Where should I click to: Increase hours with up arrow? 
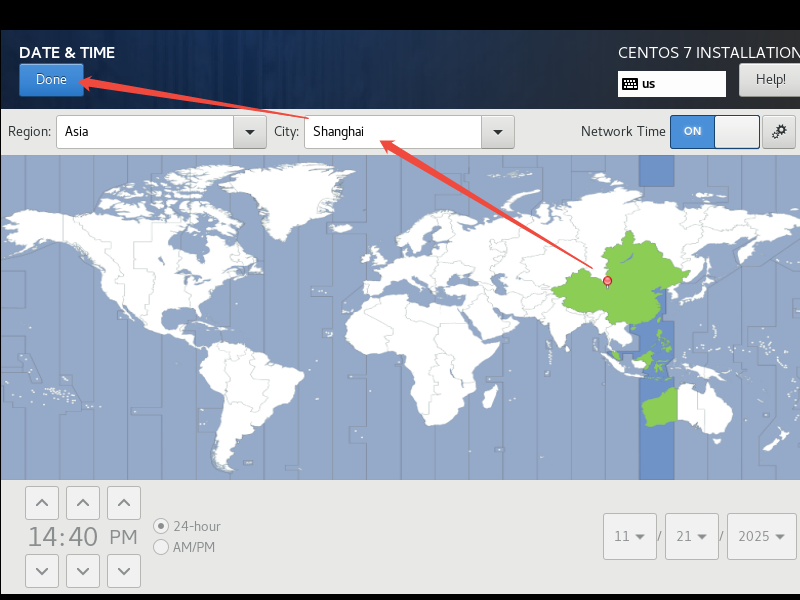click(x=42, y=503)
